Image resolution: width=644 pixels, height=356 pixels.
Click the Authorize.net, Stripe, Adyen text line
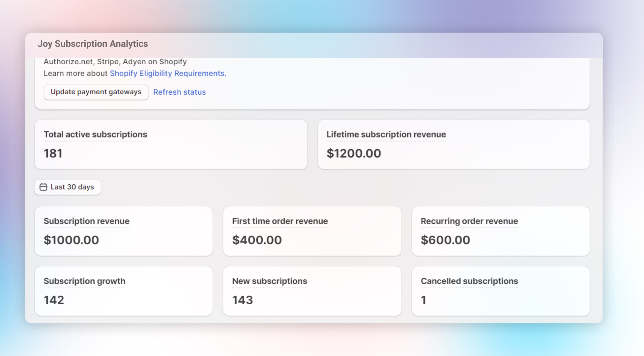click(x=115, y=62)
